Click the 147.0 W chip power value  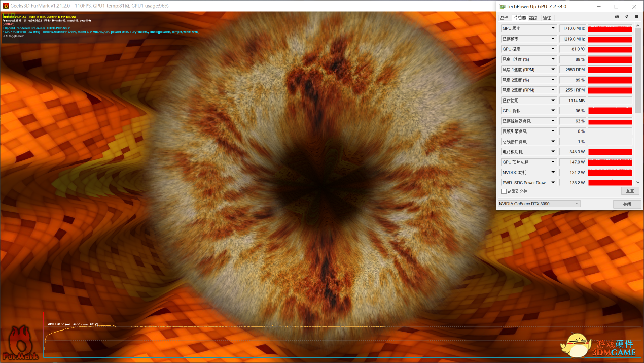coord(573,162)
